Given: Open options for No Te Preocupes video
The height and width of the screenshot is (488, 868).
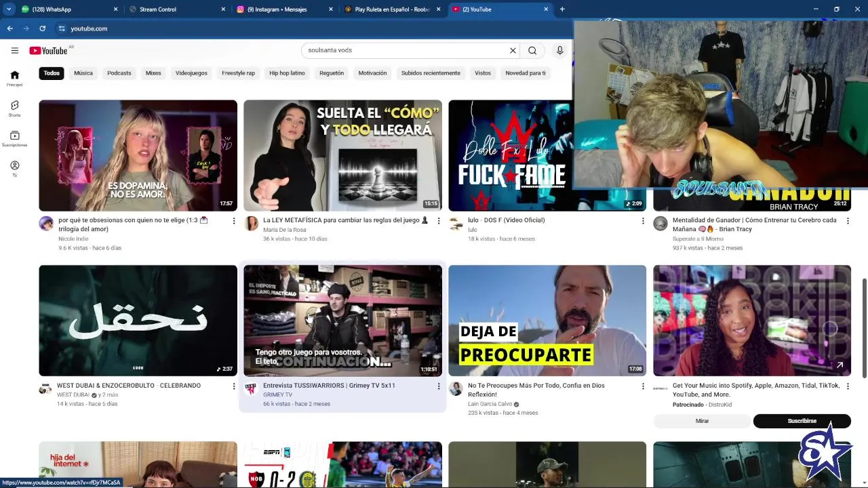Looking at the screenshot, I should point(644,386).
